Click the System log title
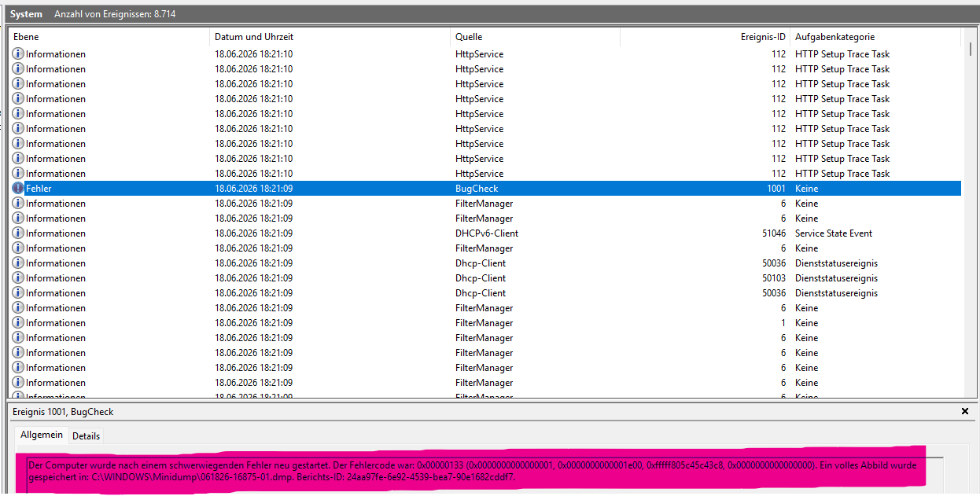Viewport: 980px width, 496px height. (26, 14)
